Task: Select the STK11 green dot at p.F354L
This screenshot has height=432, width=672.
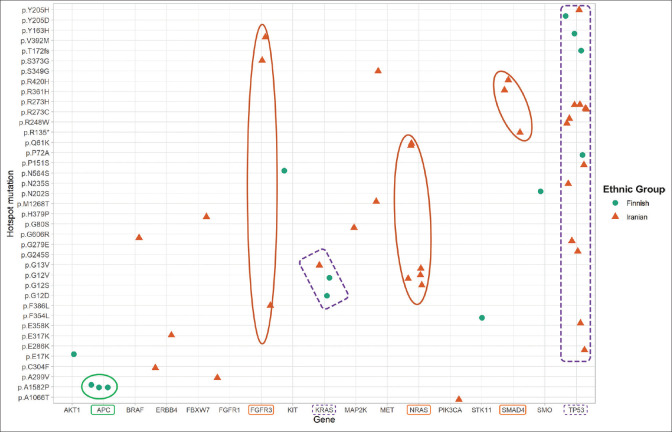Action: coord(482,317)
